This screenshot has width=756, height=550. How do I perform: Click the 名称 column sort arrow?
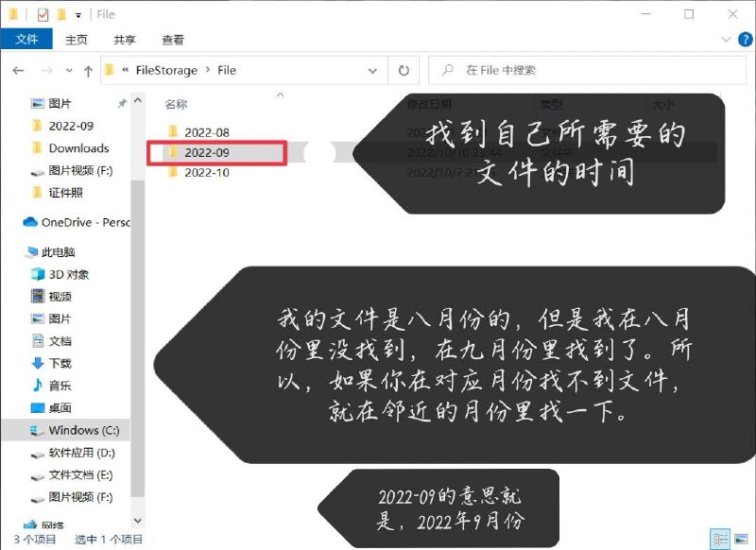point(280,96)
